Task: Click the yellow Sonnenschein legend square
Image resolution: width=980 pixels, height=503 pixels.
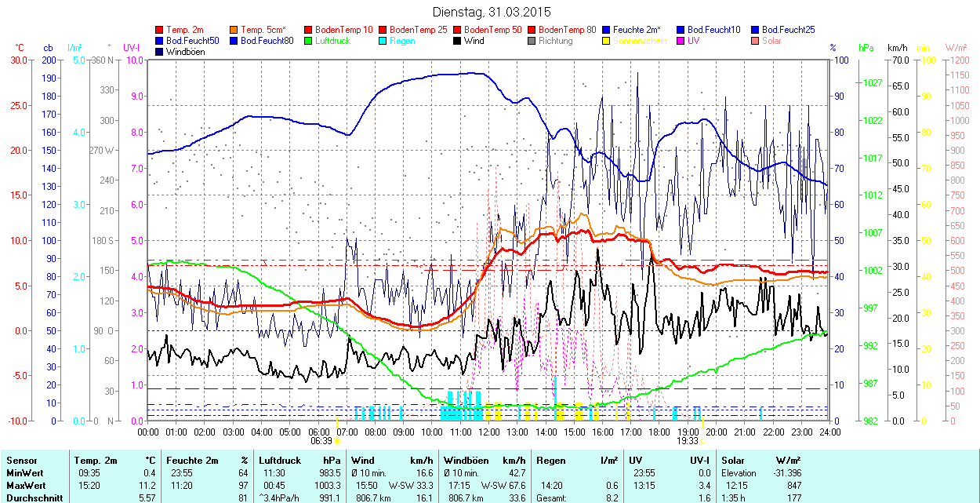Action: [606, 41]
